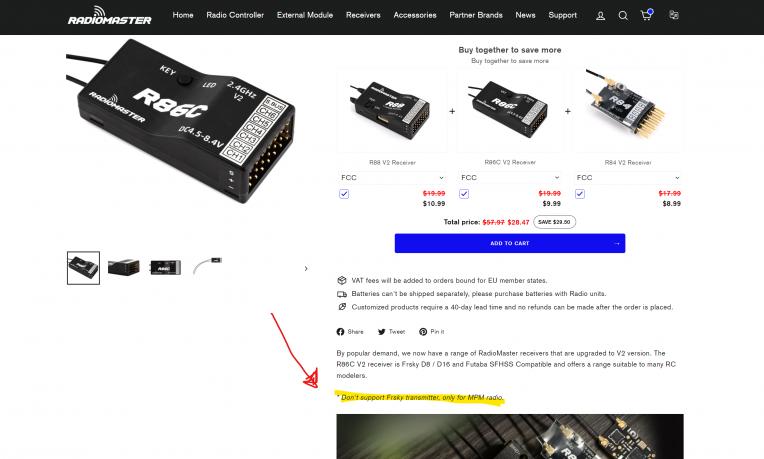Open the shopping cart icon

647,15
